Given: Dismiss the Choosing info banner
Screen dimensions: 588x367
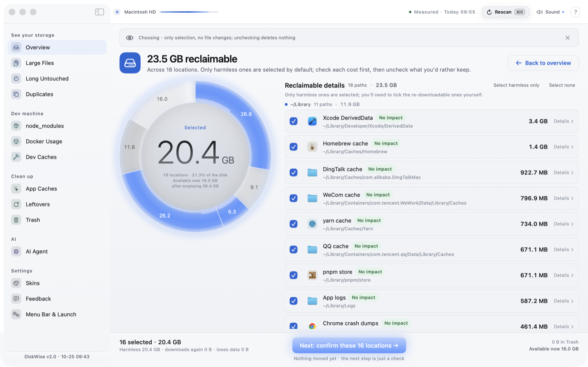Looking at the screenshot, I should point(568,38).
